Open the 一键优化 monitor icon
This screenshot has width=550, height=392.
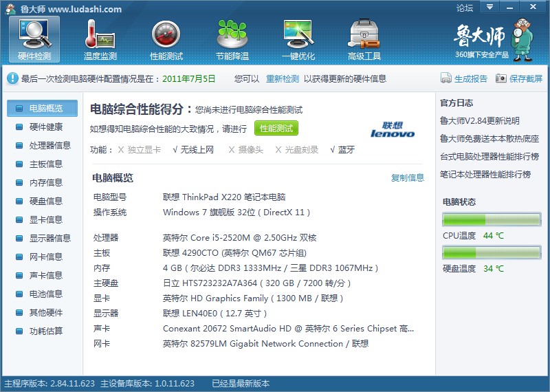[x=298, y=39]
